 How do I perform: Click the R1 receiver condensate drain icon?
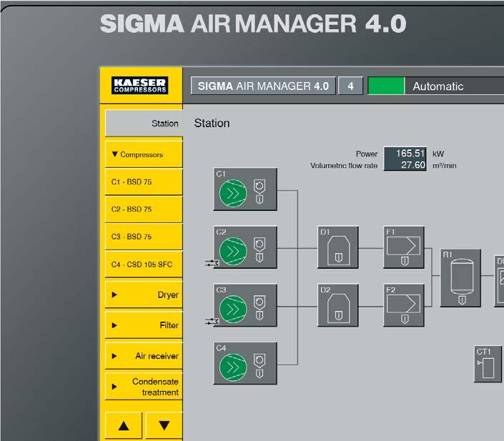462,300
